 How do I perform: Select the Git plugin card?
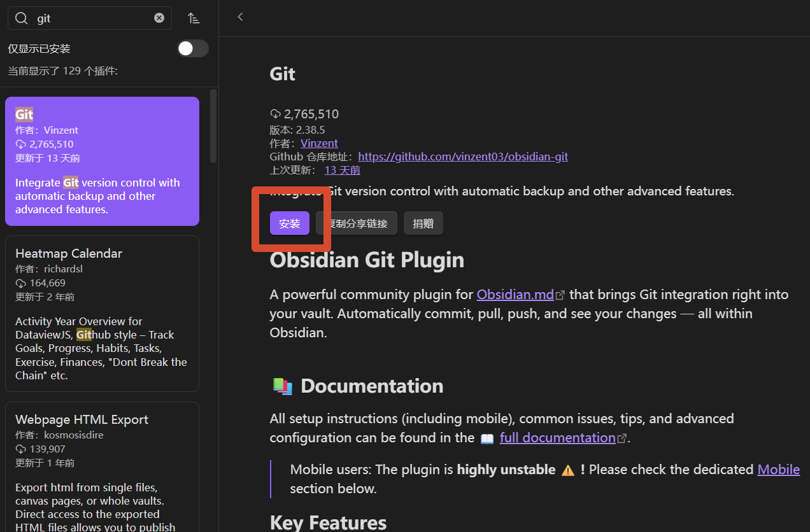(102, 161)
